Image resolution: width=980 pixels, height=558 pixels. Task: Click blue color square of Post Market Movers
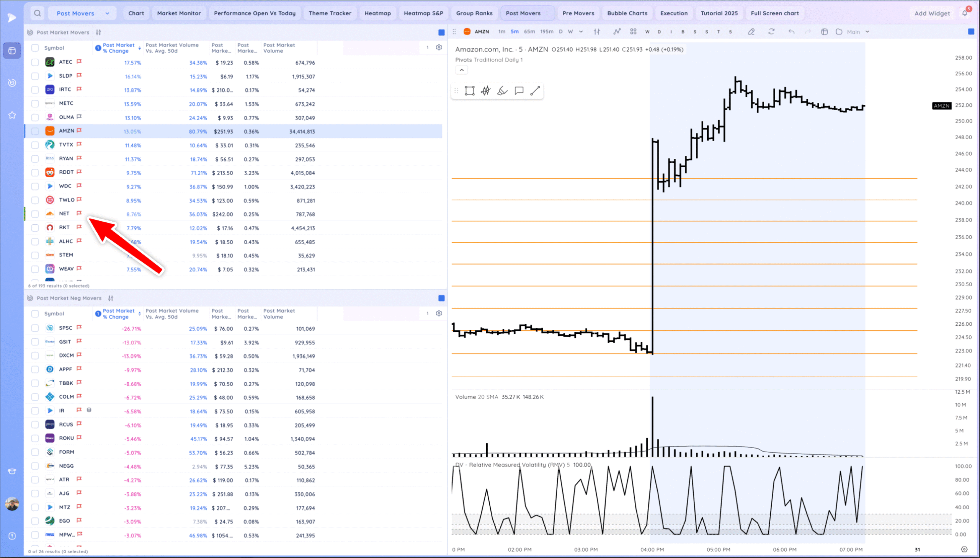(x=441, y=33)
